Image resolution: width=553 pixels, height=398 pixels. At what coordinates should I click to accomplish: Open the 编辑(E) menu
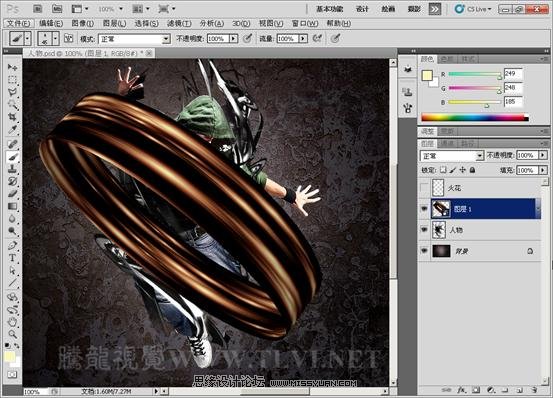(x=51, y=23)
